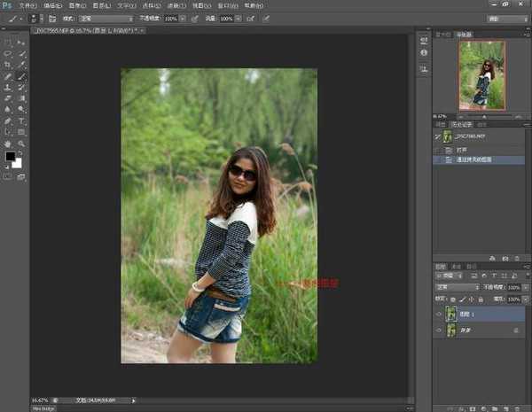The width and height of the screenshot is (532, 412).
Task: Select the Pen tool
Action: (x=9, y=120)
